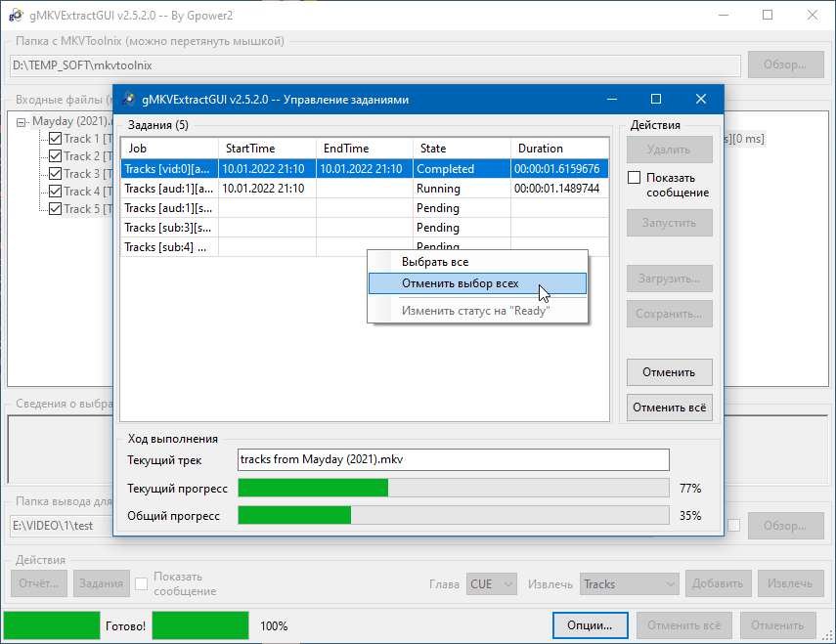Click Изменить статус на "Ready" entry
The width and height of the screenshot is (836, 644).
click(x=478, y=311)
